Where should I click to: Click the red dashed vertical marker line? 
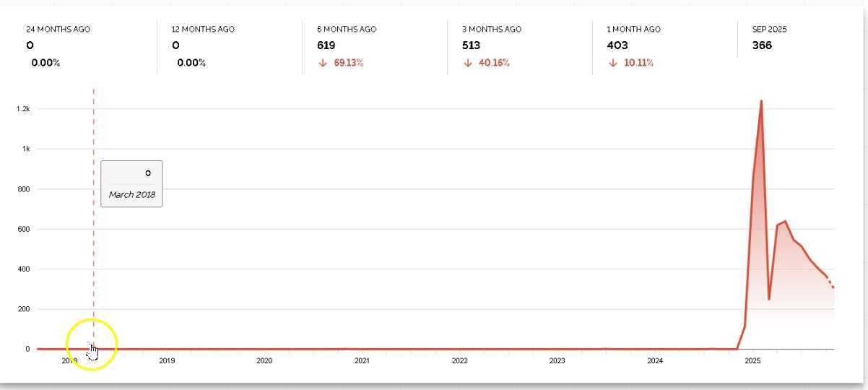pos(93,217)
